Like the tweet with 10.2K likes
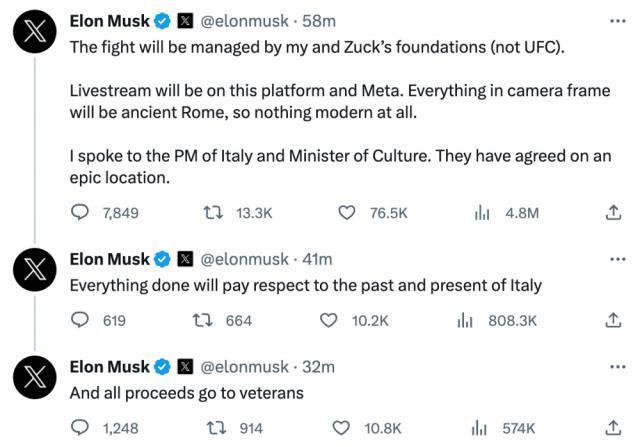640x447 pixels. click(x=329, y=320)
